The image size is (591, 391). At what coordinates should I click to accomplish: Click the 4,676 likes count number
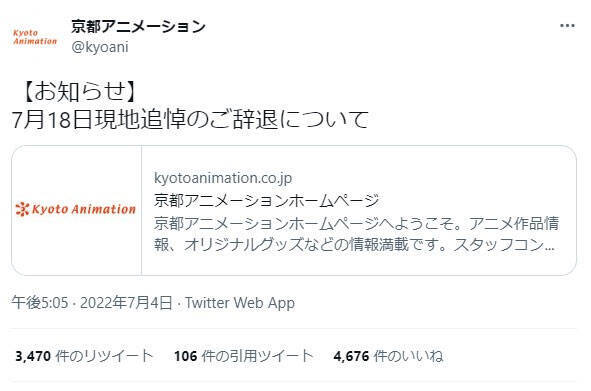point(351,356)
